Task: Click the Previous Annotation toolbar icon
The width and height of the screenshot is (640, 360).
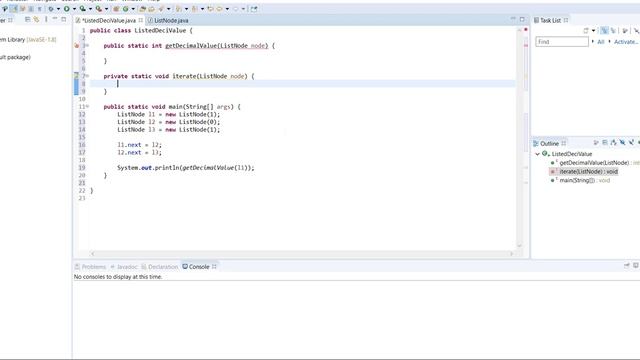Action: point(194,9)
